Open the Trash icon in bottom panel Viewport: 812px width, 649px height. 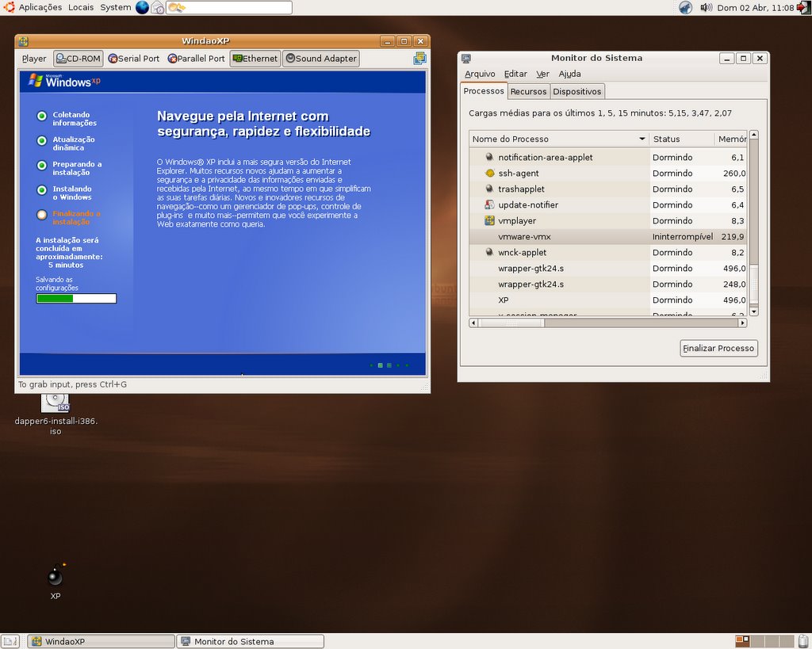click(x=803, y=641)
